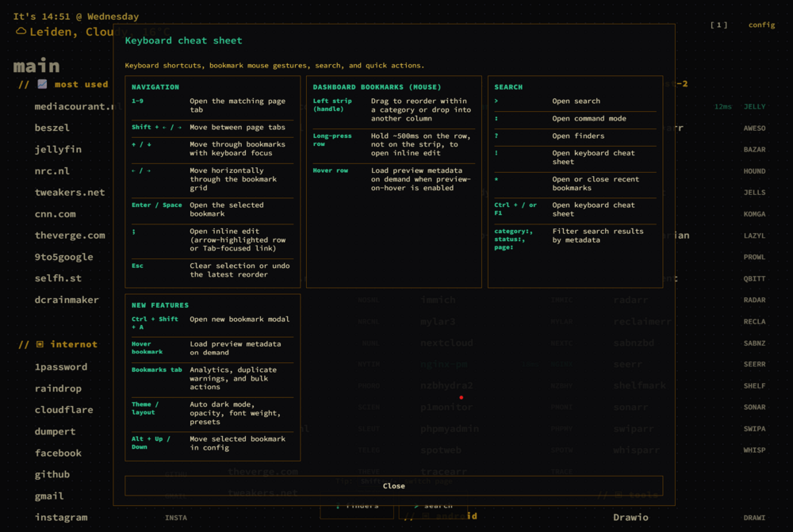
Task: Click the INSTA abbreviation beside instagram
Action: pos(176,518)
